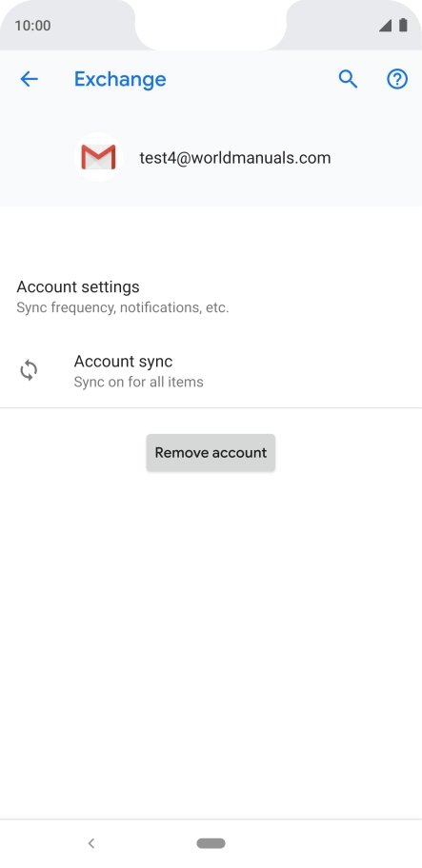The width and height of the screenshot is (422, 868).
Task: Tap 'Sync frequency, notifications, etc.' subtitle
Action: 122,307
